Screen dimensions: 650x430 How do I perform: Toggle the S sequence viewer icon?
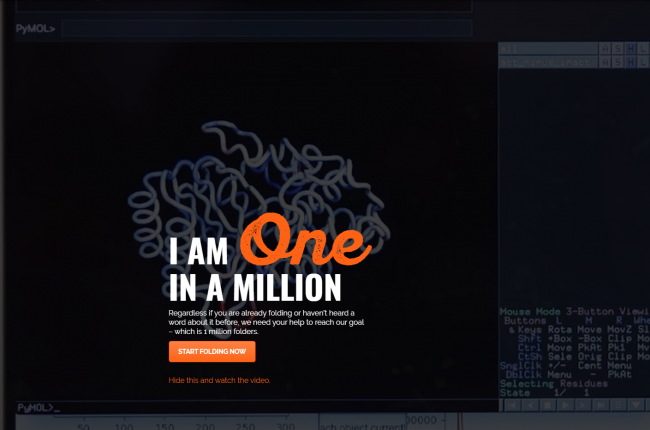pyautogui.click(x=619, y=405)
